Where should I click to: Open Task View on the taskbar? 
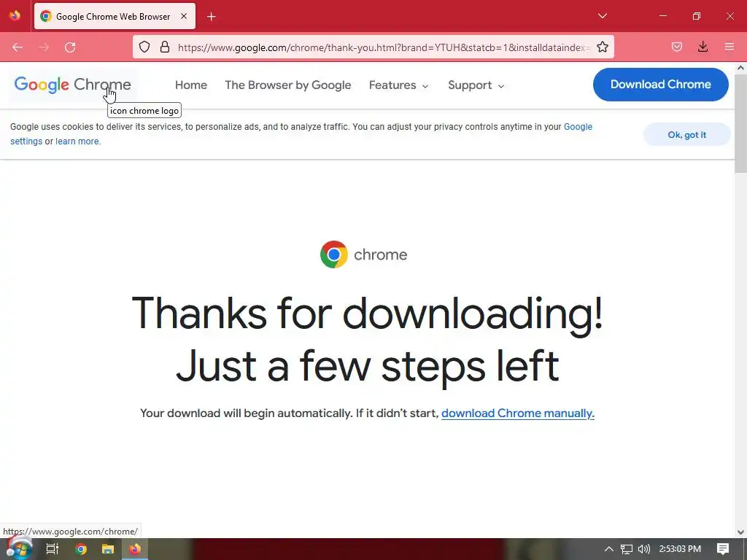point(53,549)
